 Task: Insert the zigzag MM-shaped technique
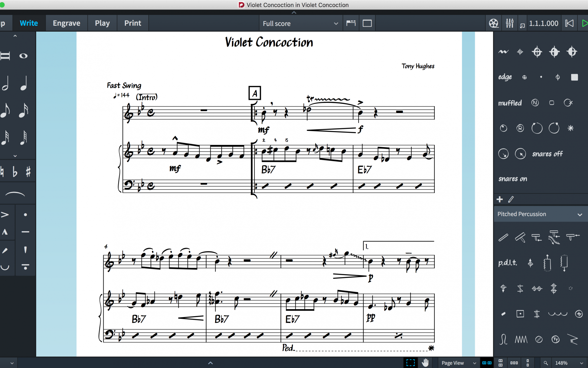click(x=521, y=339)
